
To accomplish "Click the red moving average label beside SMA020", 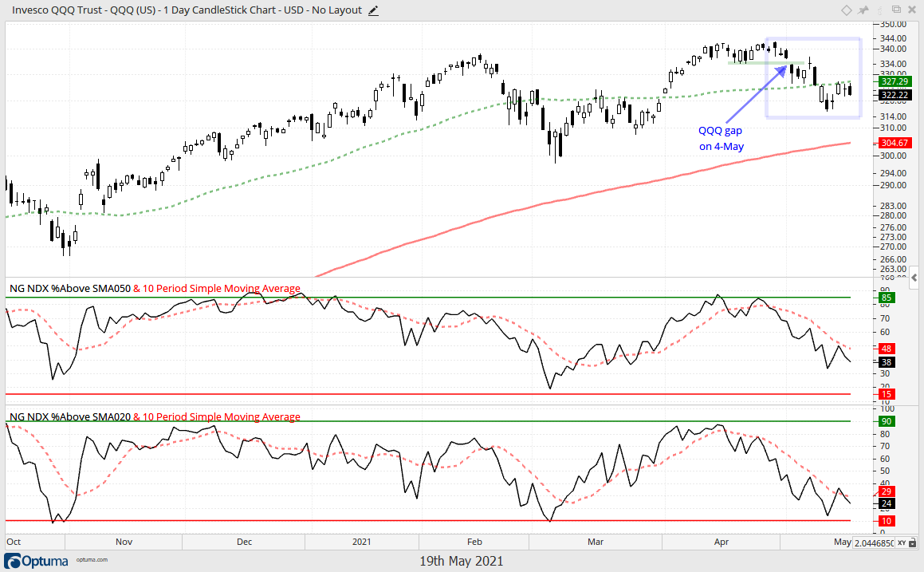I will [x=217, y=417].
